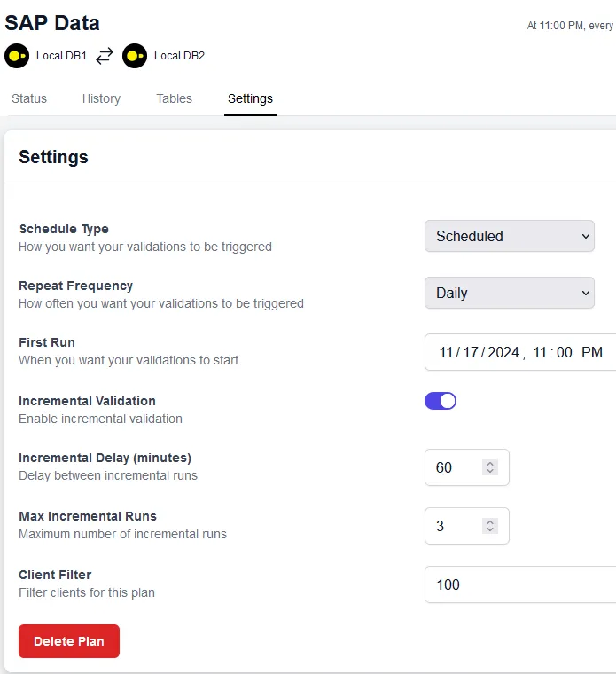The image size is (616, 674).
Task: Expand the Repeat Frequency dropdown
Action: point(509,293)
